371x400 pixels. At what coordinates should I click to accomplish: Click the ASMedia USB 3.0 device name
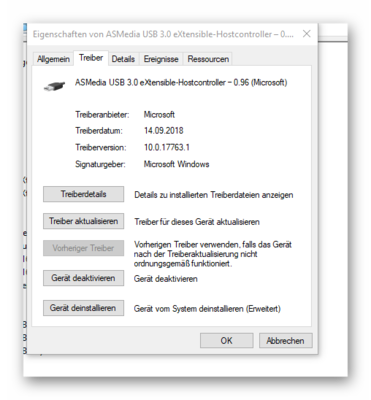[x=181, y=82]
